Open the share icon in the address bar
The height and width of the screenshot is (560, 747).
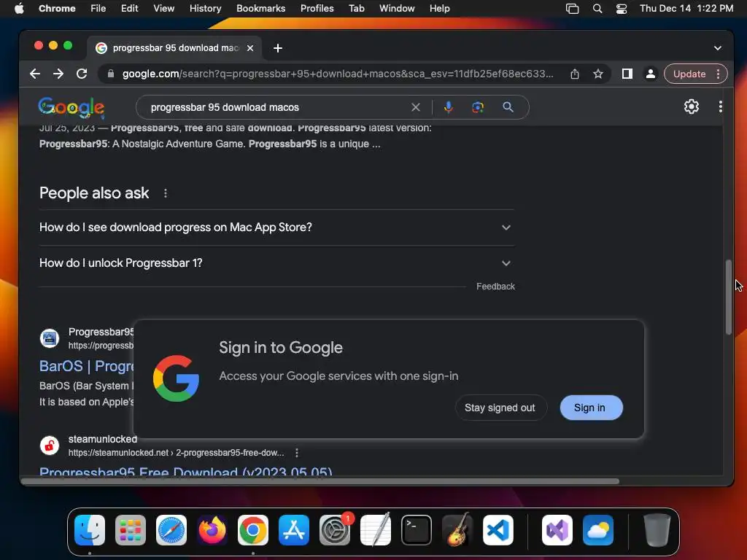click(575, 74)
